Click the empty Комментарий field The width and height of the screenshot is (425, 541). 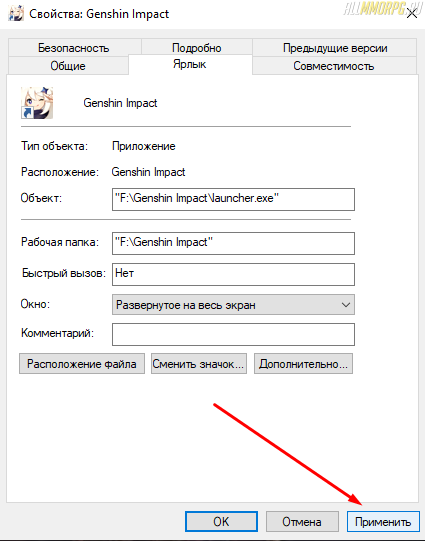233,334
